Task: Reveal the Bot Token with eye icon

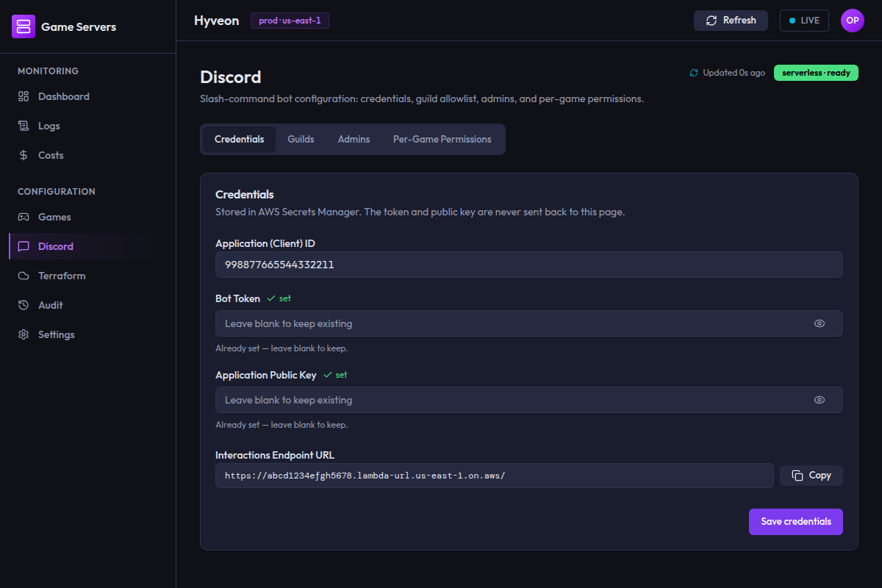Action: 820,323
